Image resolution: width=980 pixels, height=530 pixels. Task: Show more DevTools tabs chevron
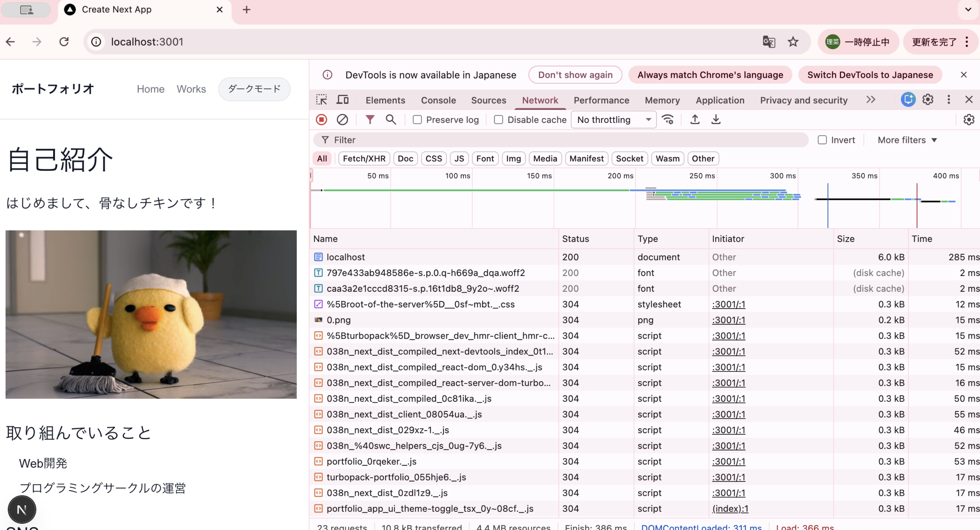[870, 100]
